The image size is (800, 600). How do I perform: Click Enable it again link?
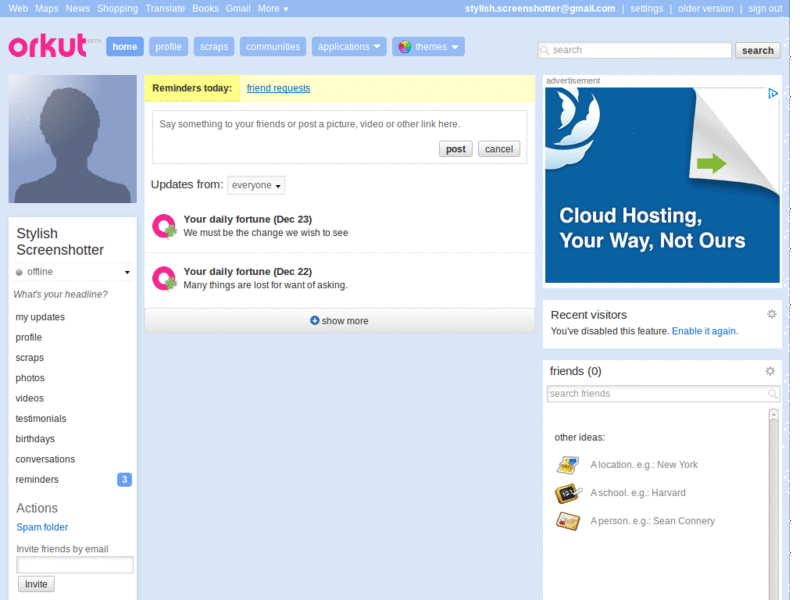click(x=704, y=331)
